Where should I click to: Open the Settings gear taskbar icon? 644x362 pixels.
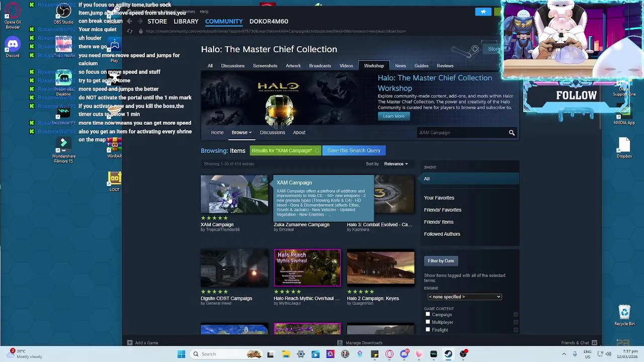pos(300,354)
